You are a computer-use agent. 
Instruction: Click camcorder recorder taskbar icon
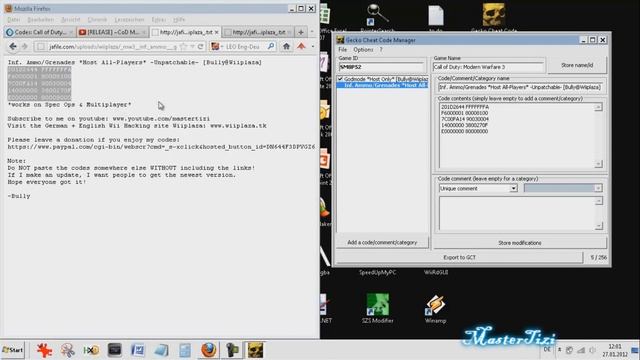(232, 350)
